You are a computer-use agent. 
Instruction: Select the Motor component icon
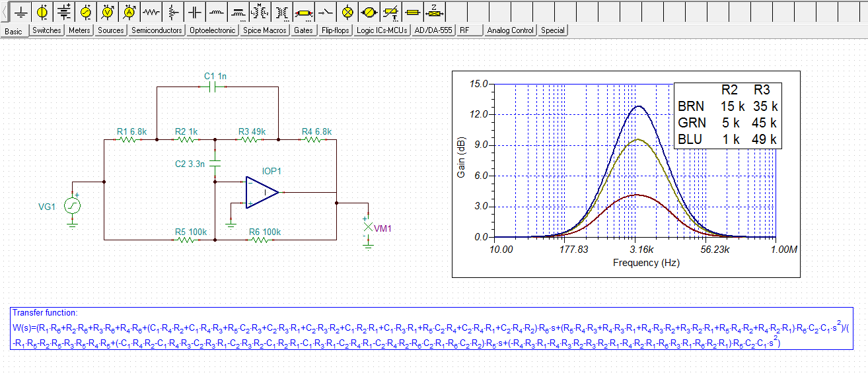point(370,12)
